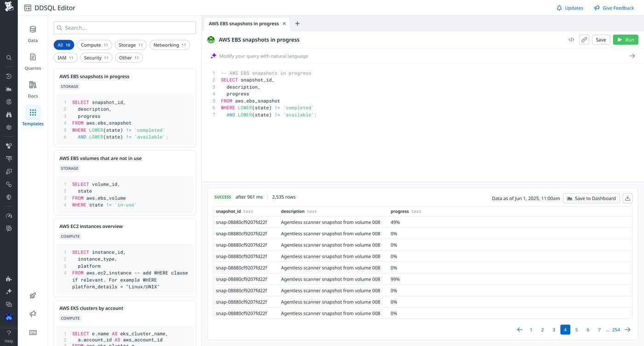Viewport: 644px width, 346px height.
Task: Download results via the download icon
Action: click(627, 198)
